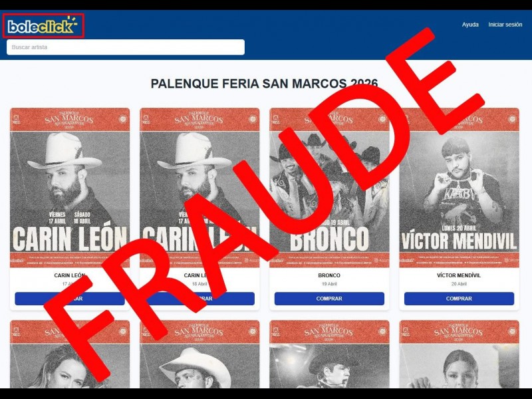Open the Ayuda link
The width and height of the screenshot is (532, 399).
click(470, 25)
